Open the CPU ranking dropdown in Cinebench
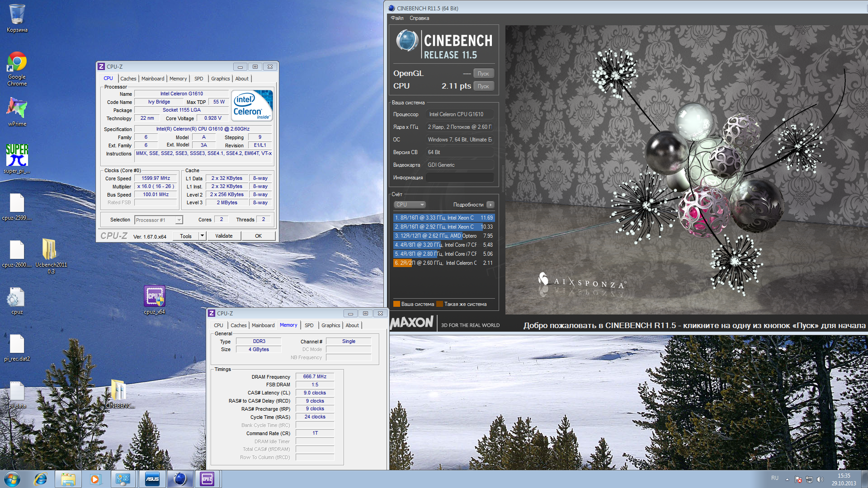Screen dimensions: 868x488 click(x=410, y=205)
